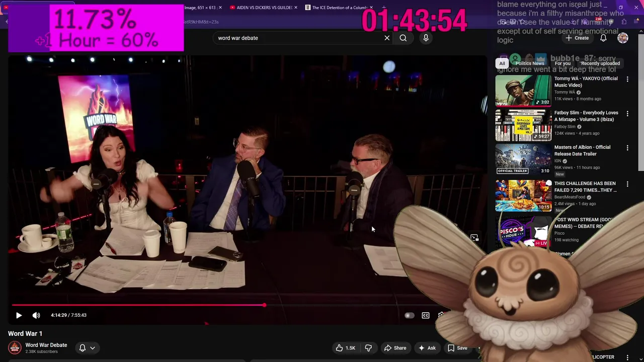Switch to 'AIDEN VS DICKERS VS GUILDED' tab
The height and width of the screenshot is (362, 644).
pyautogui.click(x=264, y=8)
